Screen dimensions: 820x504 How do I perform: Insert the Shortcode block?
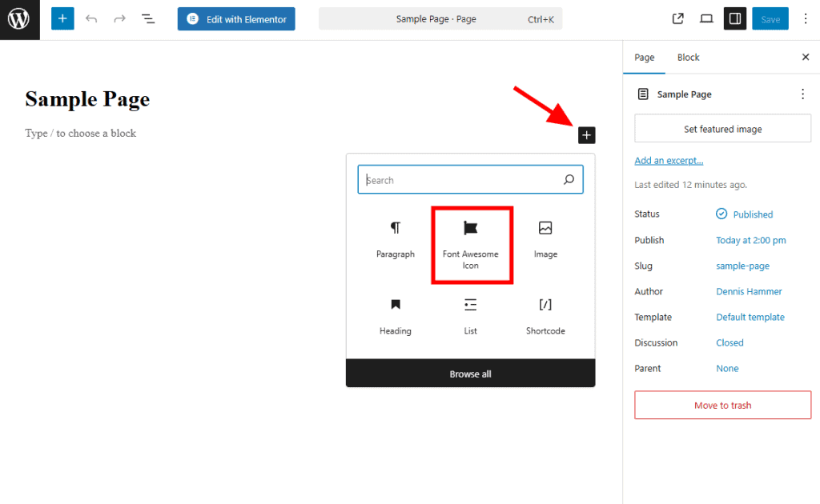click(x=545, y=315)
